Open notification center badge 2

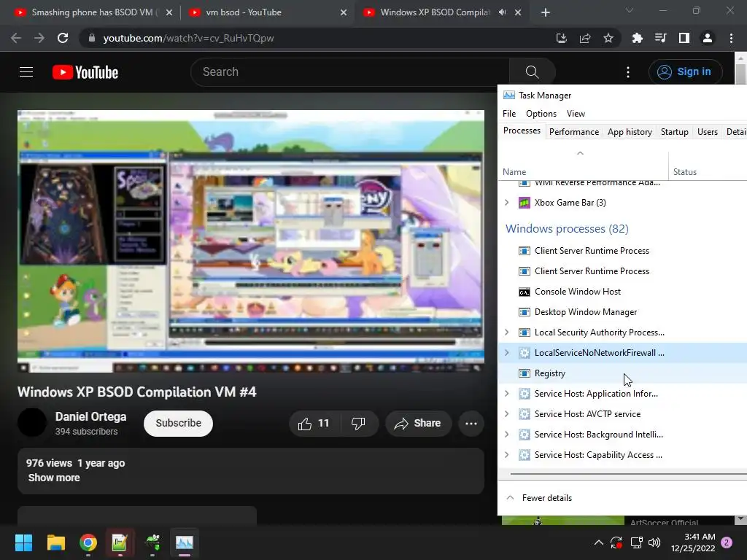(727, 542)
